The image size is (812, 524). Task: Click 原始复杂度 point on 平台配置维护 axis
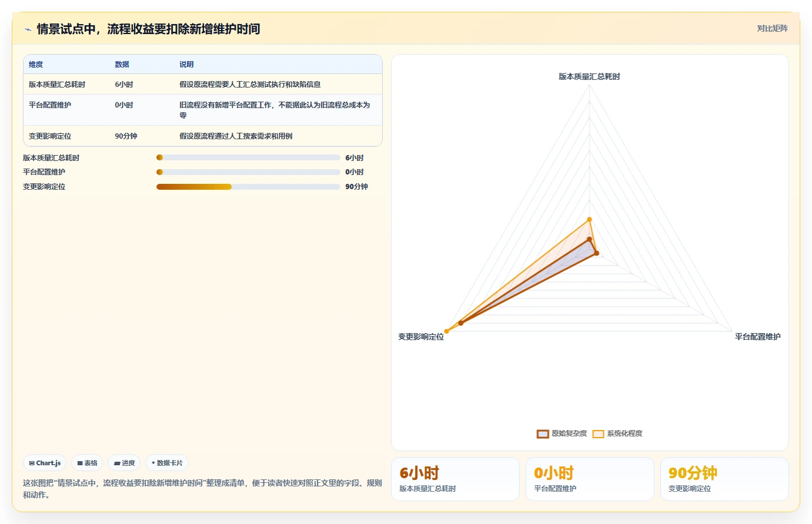[596, 253]
